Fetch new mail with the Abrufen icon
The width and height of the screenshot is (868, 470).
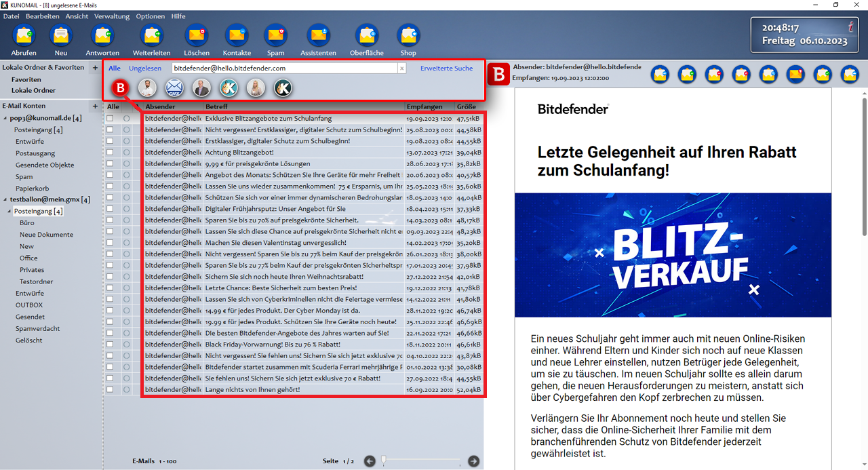pos(24,35)
